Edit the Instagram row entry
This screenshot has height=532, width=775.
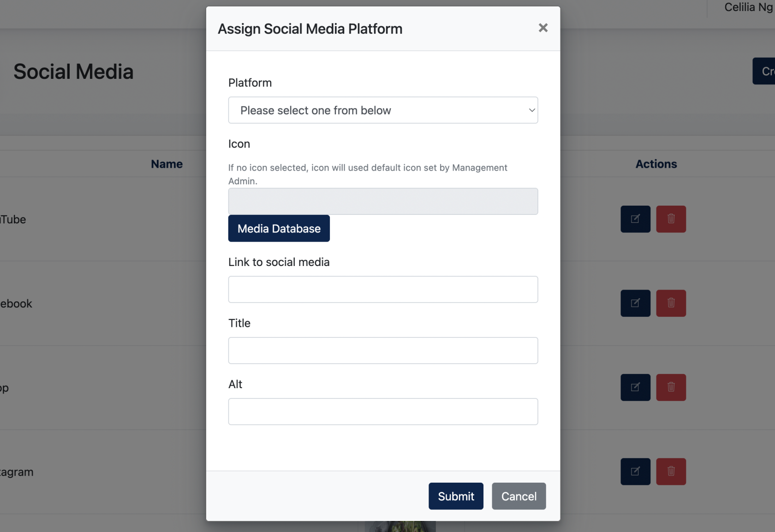(x=635, y=472)
